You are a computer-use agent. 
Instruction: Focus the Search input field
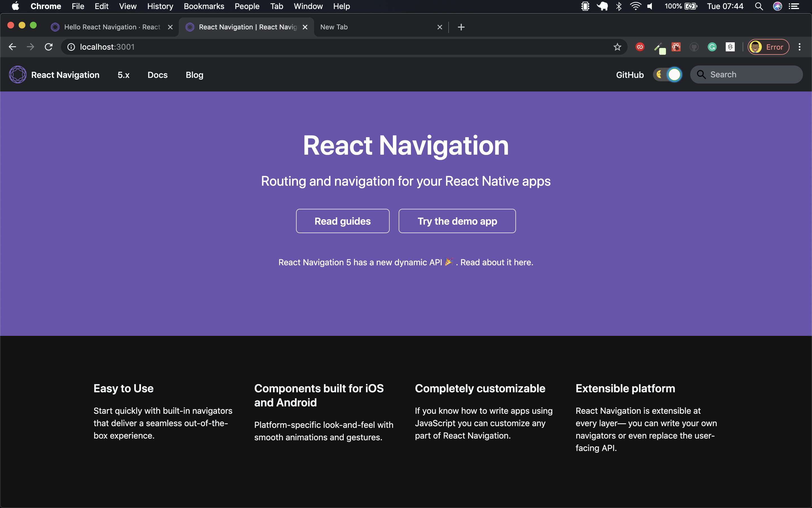click(x=747, y=75)
